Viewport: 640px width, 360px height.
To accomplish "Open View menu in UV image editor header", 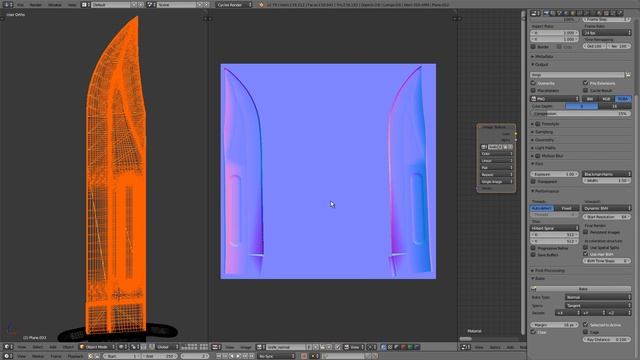I will click(230, 347).
